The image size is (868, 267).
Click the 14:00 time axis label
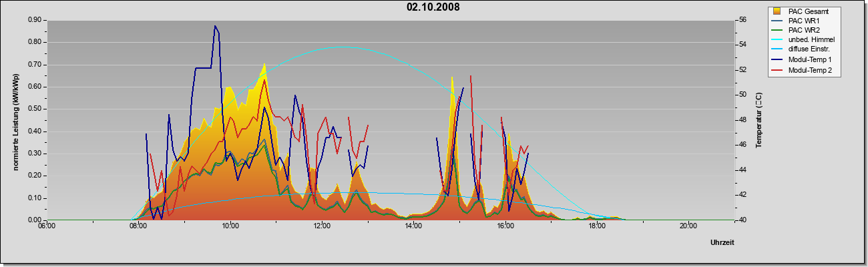[413, 226]
